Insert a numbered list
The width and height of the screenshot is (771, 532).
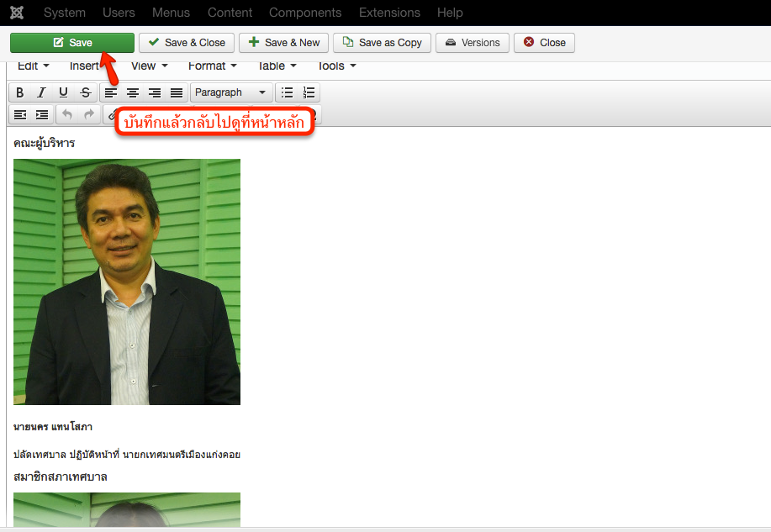pyautogui.click(x=309, y=92)
